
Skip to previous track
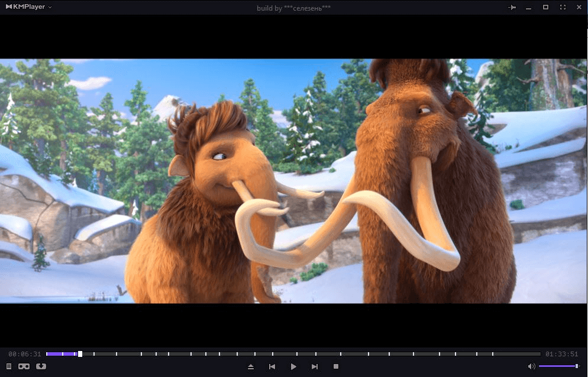[x=272, y=366]
